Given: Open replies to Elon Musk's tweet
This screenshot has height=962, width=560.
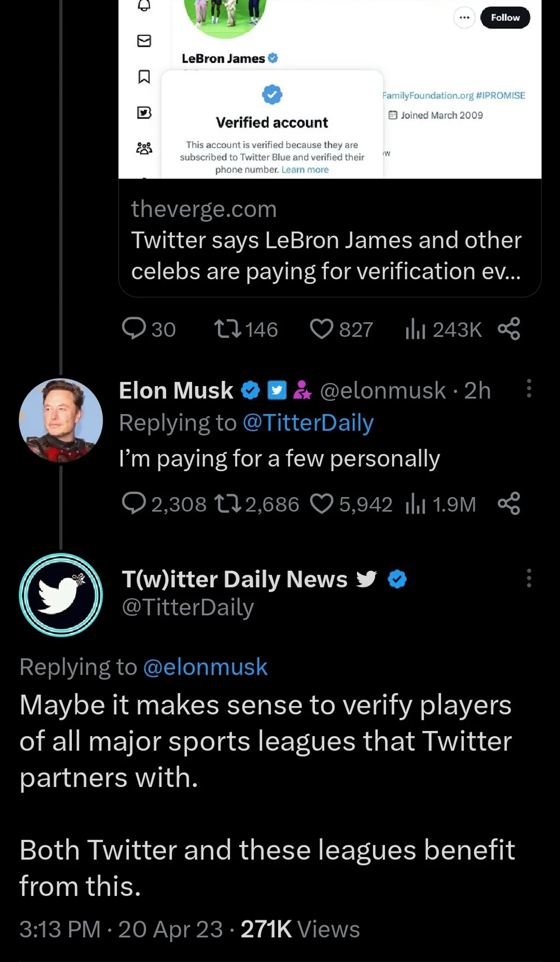Looking at the screenshot, I should [134, 504].
